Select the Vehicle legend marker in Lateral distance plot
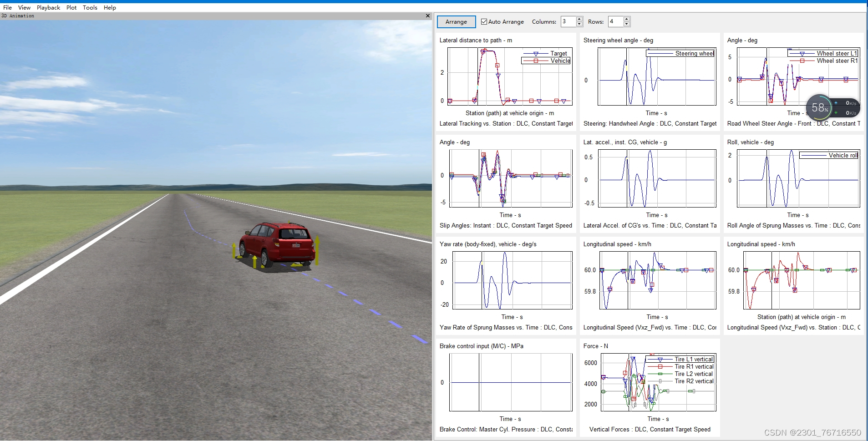 coord(535,61)
